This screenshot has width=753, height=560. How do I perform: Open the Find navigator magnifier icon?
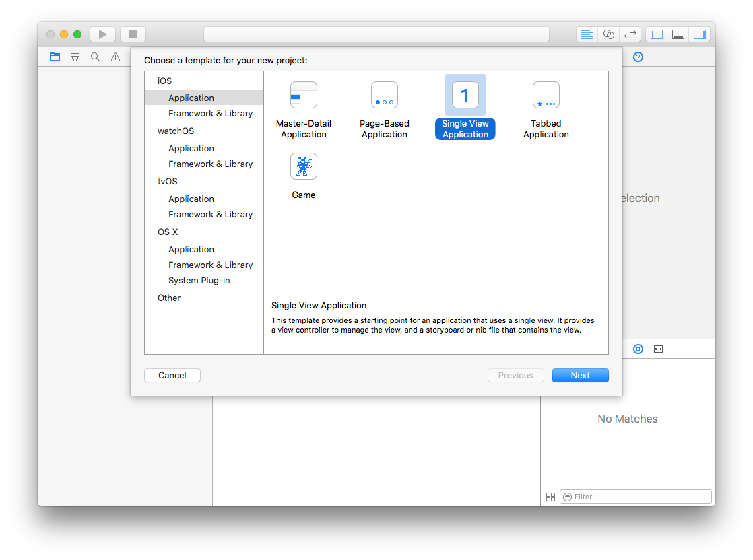pos(95,57)
